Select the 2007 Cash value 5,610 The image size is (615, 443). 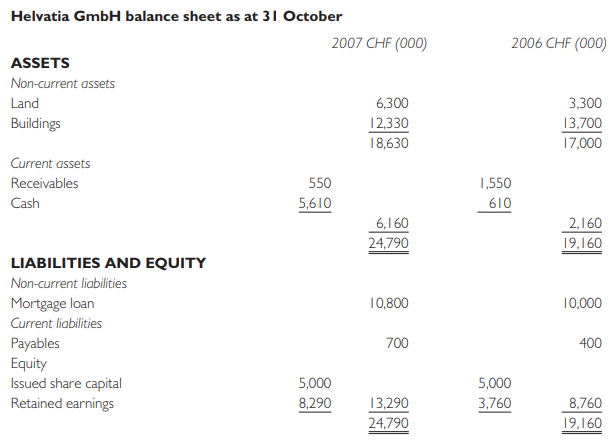point(315,203)
